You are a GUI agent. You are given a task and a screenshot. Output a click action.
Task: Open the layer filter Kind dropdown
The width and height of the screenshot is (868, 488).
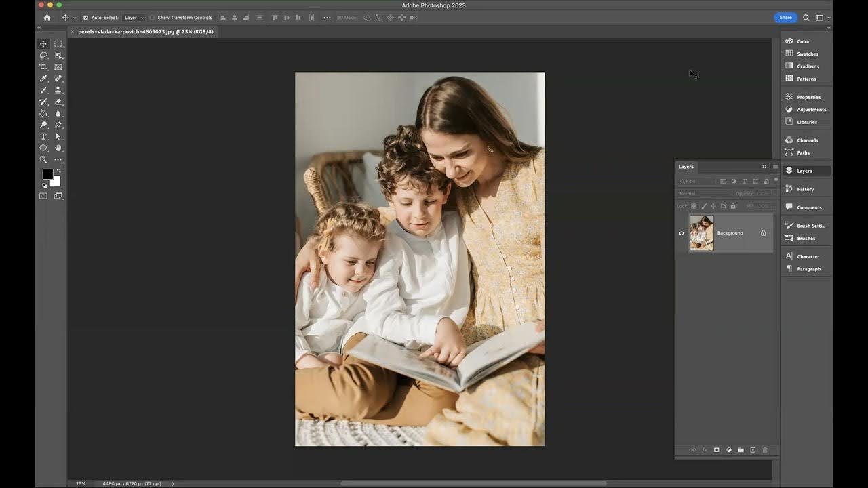tap(697, 182)
